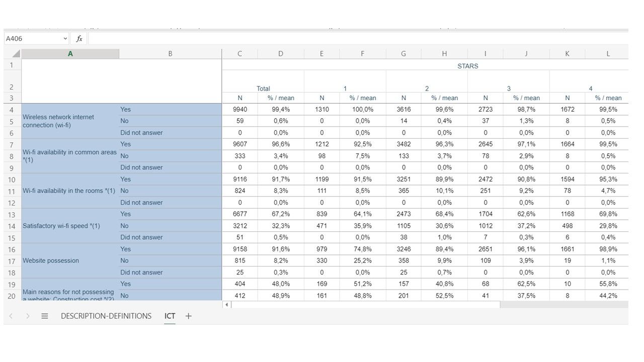
Task: Click cell with value 1310
Action: click(322, 110)
